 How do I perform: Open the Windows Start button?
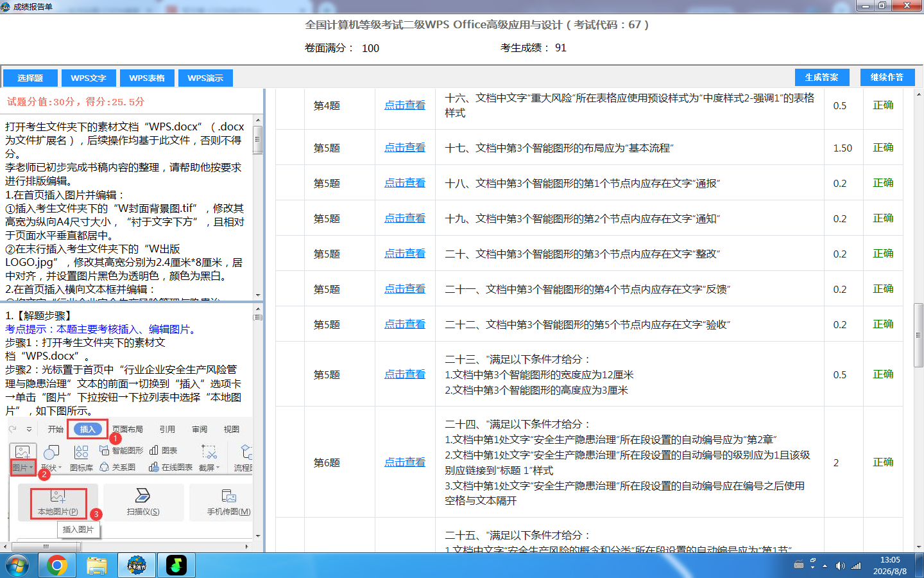click(x=17, y=565)
